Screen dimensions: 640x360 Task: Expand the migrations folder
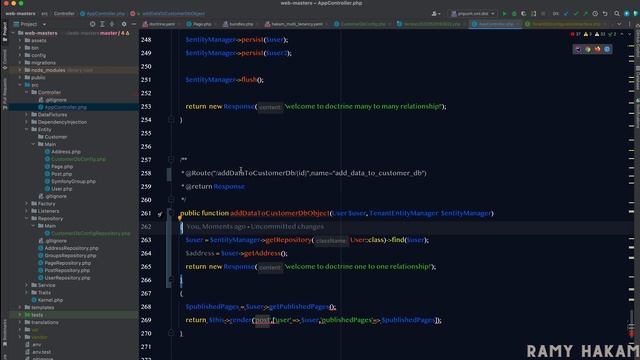coord(20,62)
